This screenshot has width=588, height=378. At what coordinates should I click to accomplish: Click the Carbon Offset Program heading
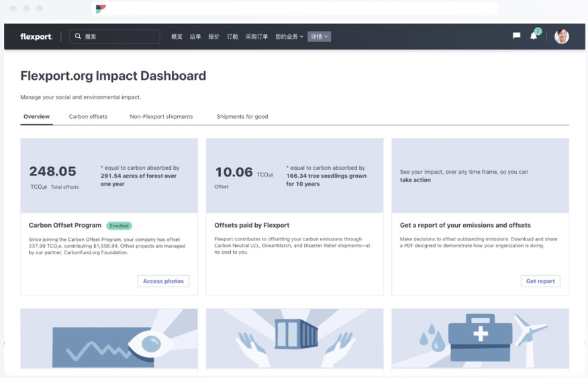click(x=65, y=226)
